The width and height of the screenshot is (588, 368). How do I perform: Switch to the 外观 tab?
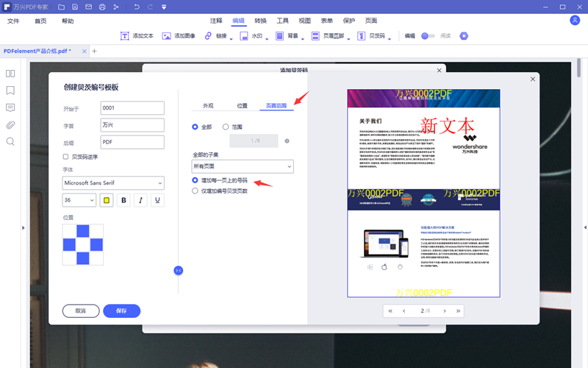[x=208, y=106]
